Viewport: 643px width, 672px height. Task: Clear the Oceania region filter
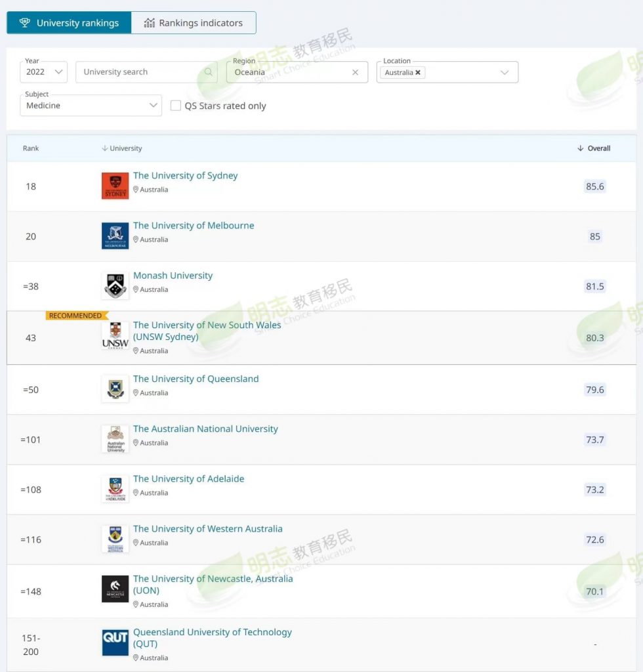pyautogui.click(x=356, y=73)
